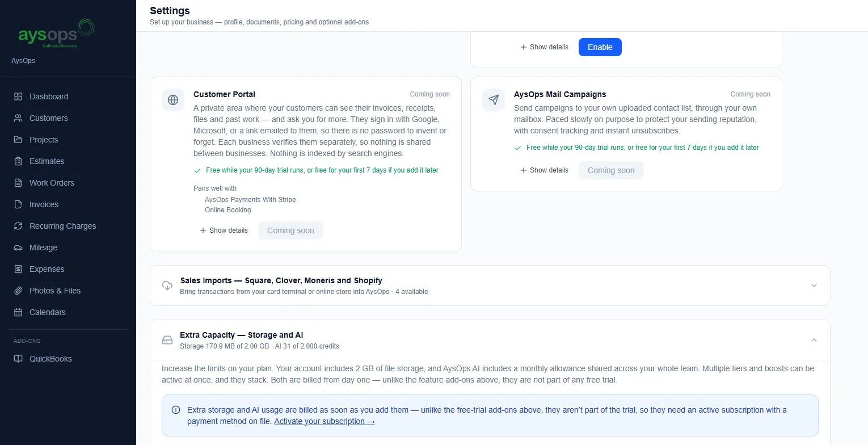
Task: Click the Mail Campaigns paper plane icon
Action: tap(494, 100)
